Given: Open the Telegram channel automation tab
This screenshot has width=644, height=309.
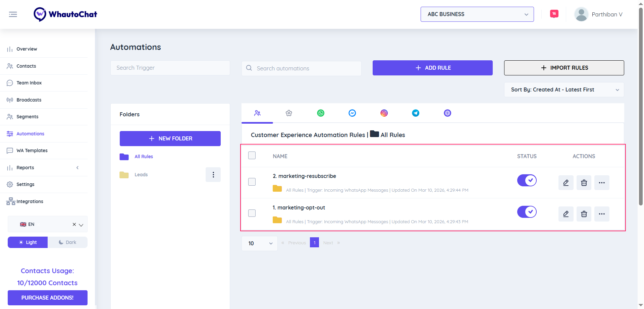Looking at the screenshot, I should [x=416, y=113].
